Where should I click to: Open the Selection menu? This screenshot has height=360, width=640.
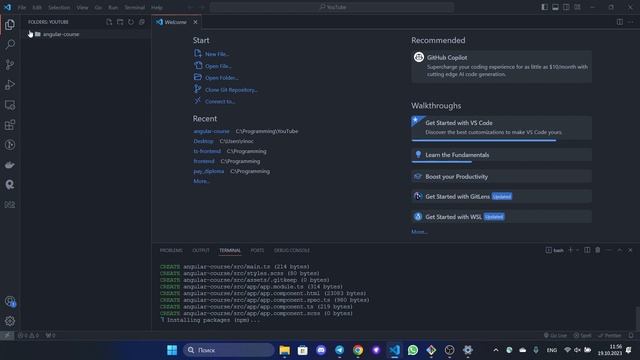point(59,7)
